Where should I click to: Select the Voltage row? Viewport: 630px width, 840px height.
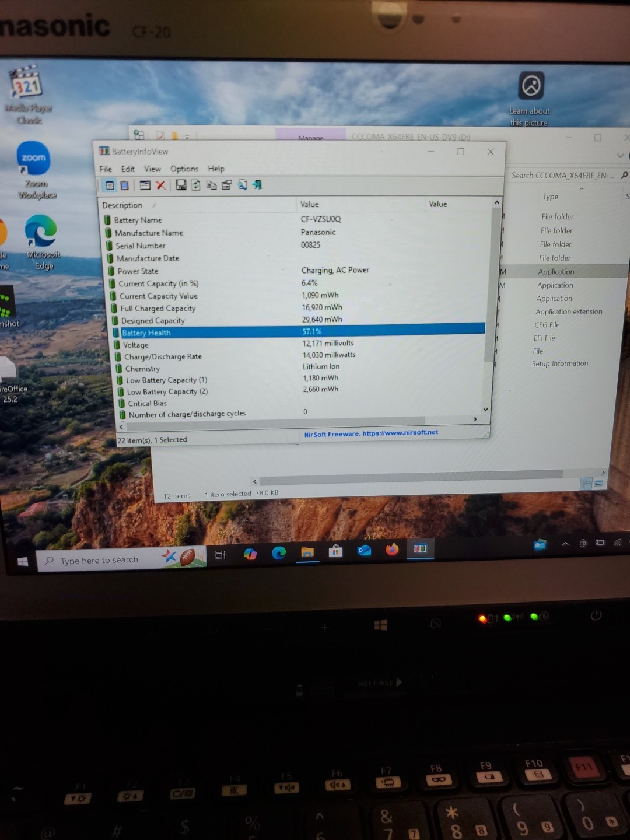pyautogui.click(x=299, y=344)
